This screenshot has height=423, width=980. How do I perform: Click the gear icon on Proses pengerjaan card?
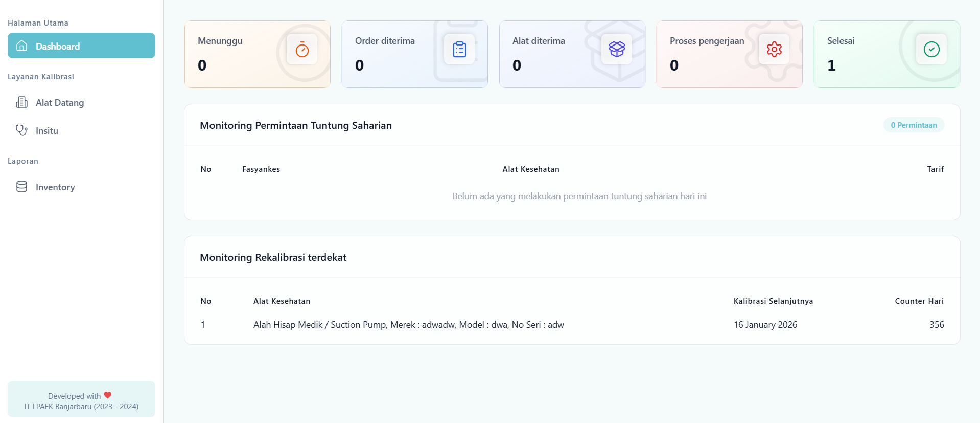coord(774,49)
